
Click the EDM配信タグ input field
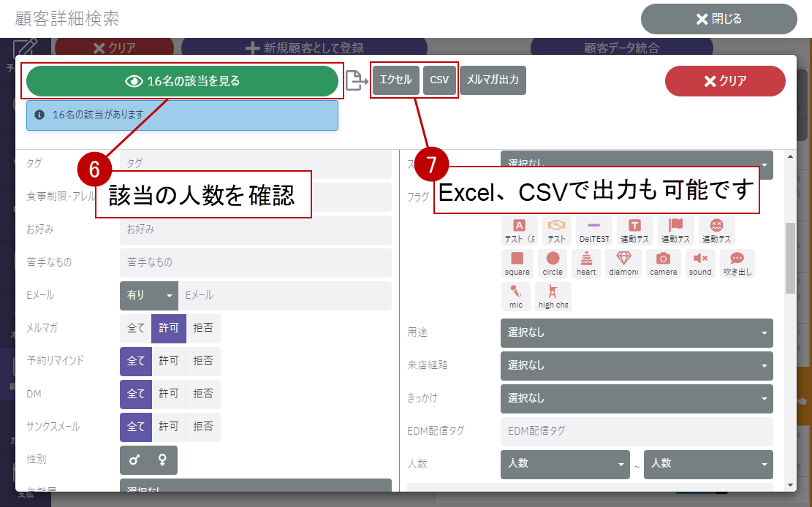coord(636,432)
